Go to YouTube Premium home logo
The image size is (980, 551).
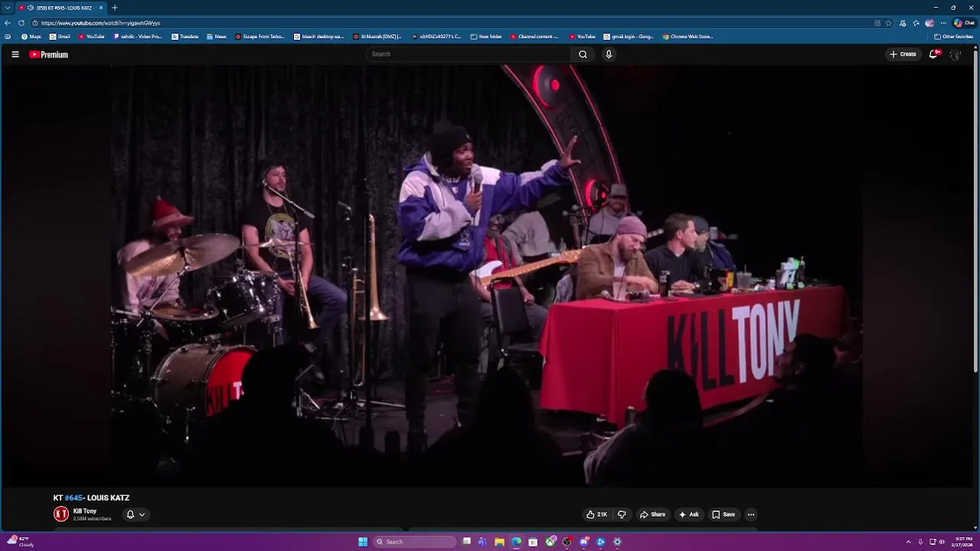tap(49, 54)
